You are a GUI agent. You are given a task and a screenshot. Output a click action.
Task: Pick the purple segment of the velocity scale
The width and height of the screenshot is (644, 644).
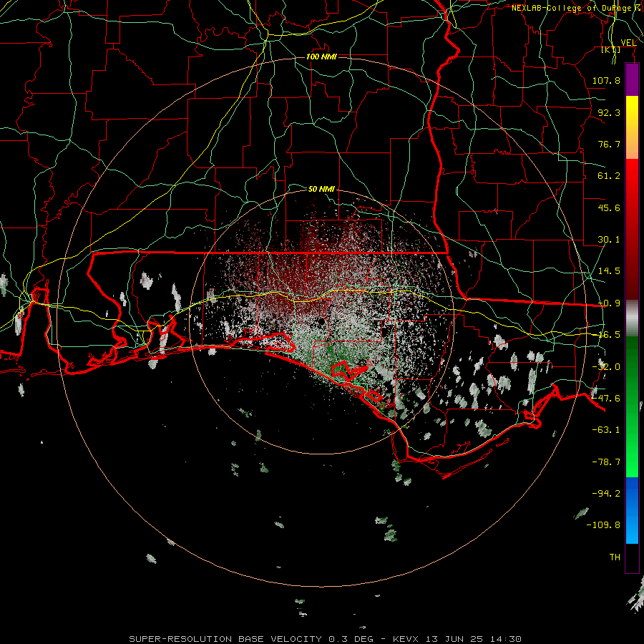coord(632,80)
